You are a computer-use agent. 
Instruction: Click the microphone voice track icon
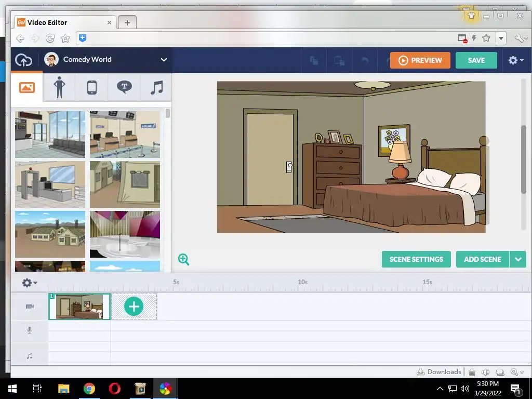pyautogui.click(x=30, y=330)
